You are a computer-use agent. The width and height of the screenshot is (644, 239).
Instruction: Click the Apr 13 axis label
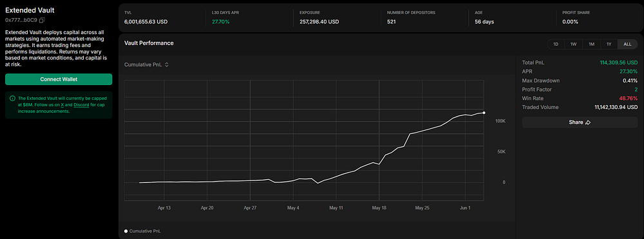coord(164,208)
